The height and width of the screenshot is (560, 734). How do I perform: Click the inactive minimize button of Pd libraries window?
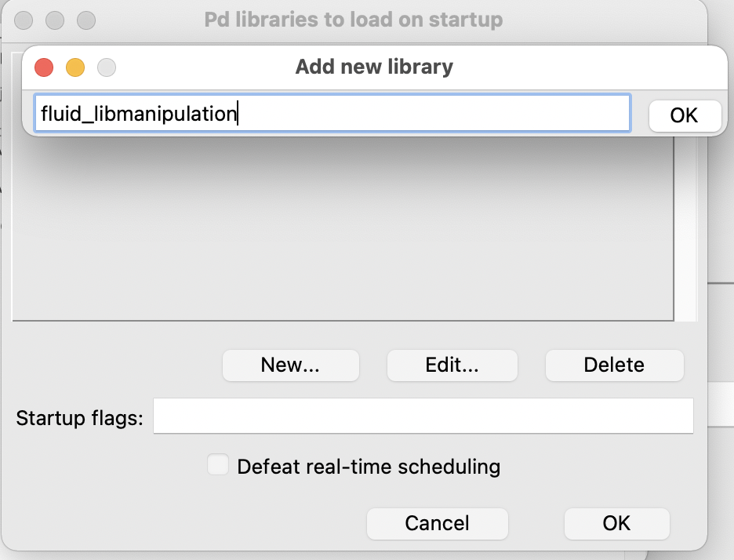(55, 20)
